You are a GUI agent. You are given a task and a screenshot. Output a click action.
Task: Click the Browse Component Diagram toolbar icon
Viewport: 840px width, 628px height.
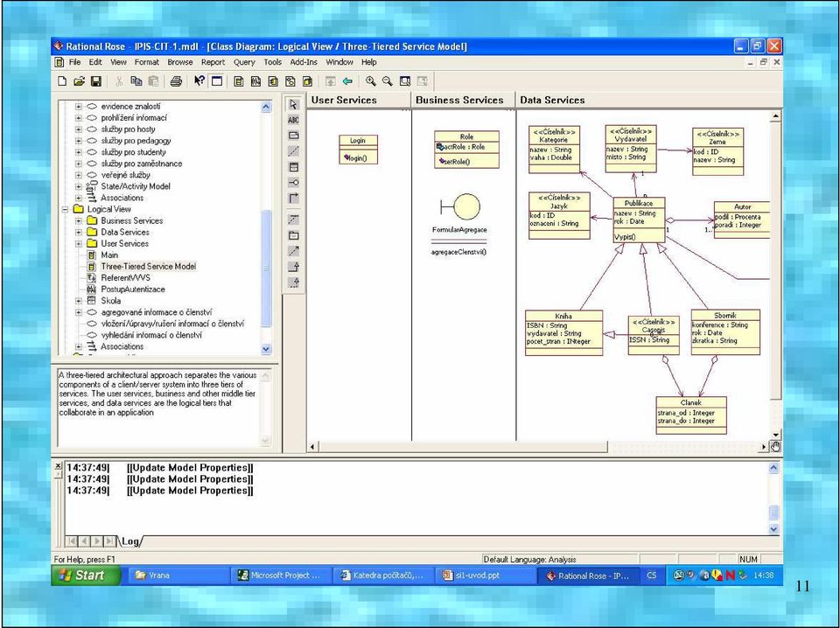[x=273, y=81]
